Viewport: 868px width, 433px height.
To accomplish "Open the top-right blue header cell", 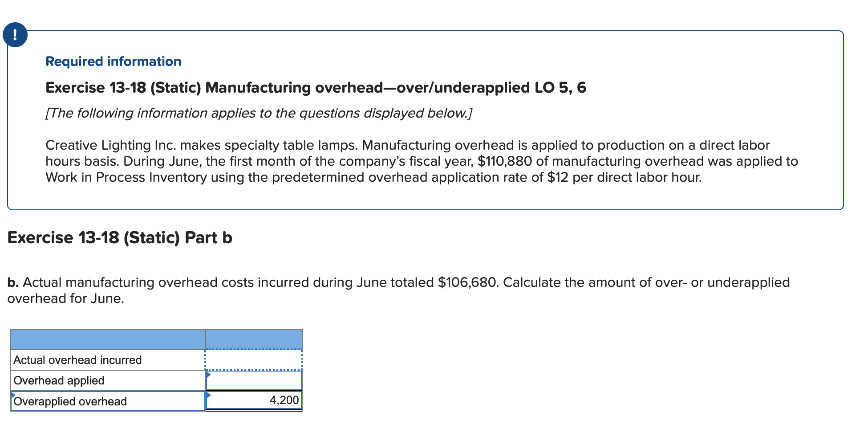I will click(254, 339).
